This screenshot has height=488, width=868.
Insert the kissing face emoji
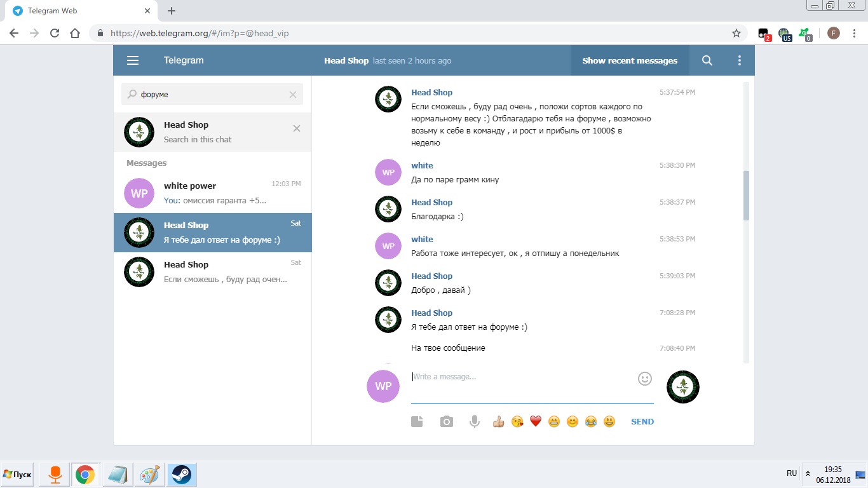click(517, 421)
